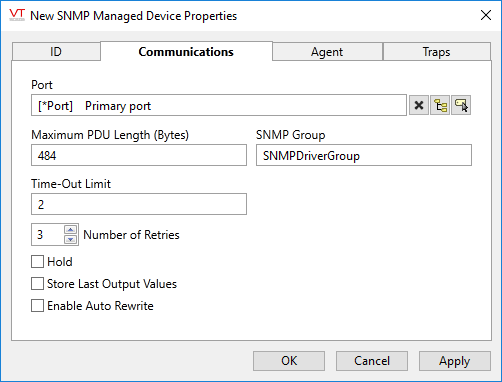
Task: Go to the Traps tab
Action: click(x=436, y=52)
